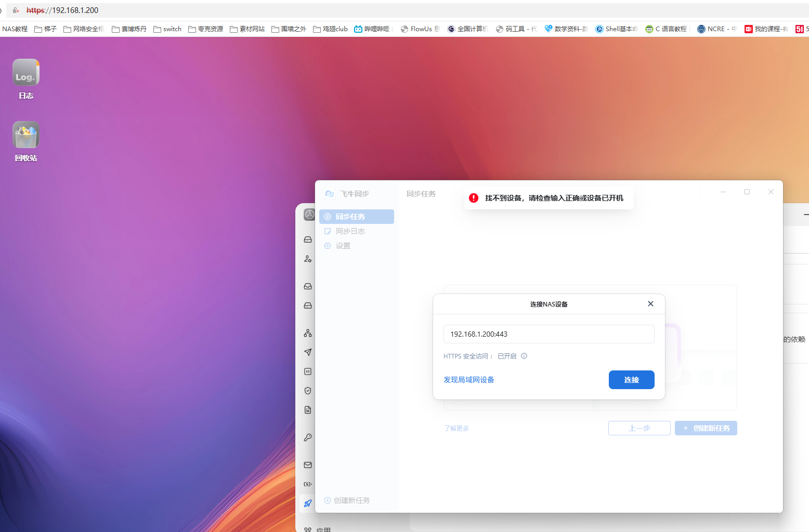Open the 了解更多 link

click(456, 428)
